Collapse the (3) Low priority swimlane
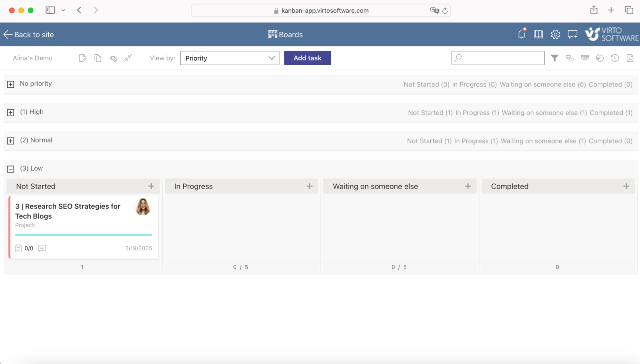640x364 pixels. pyautogui.click(x=10, y=169)
